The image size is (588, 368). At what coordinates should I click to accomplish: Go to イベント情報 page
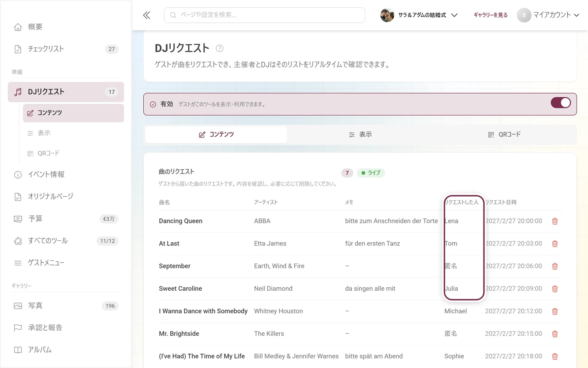66,175
